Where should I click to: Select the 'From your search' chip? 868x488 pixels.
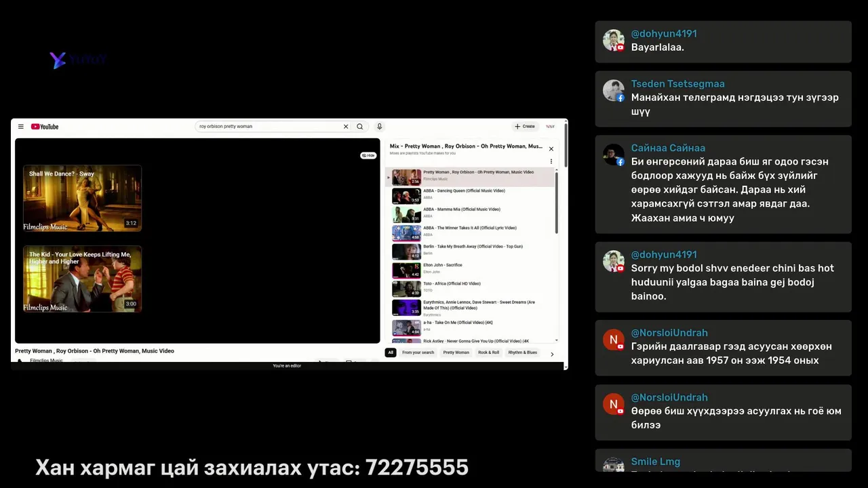pos(418,352)
